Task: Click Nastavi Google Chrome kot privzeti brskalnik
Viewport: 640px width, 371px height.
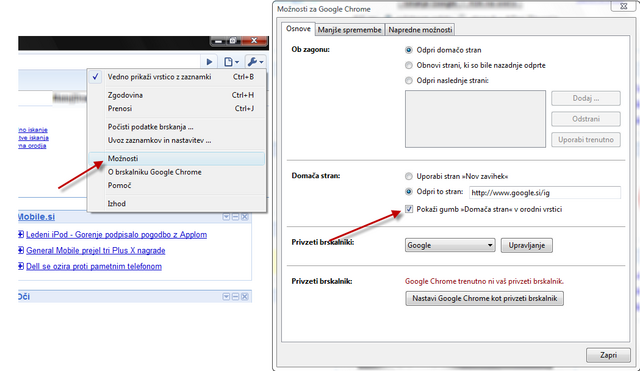Action: [x=484, y=298]
